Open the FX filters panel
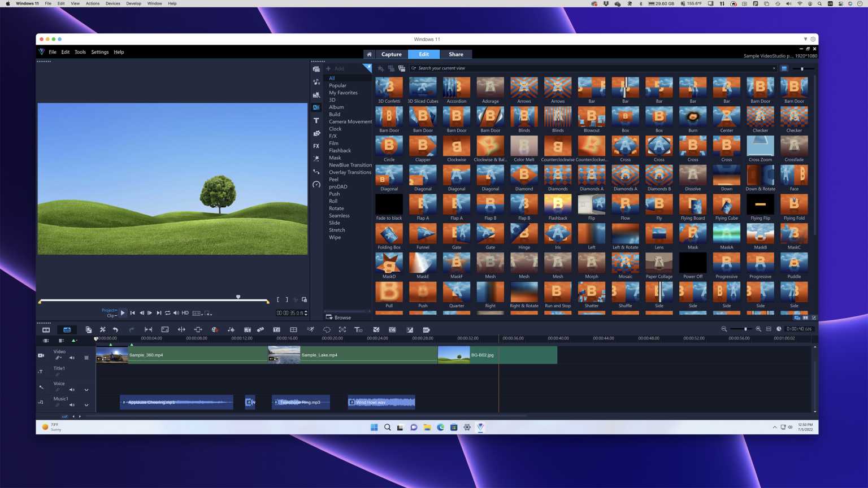 (x=316, y=146)
